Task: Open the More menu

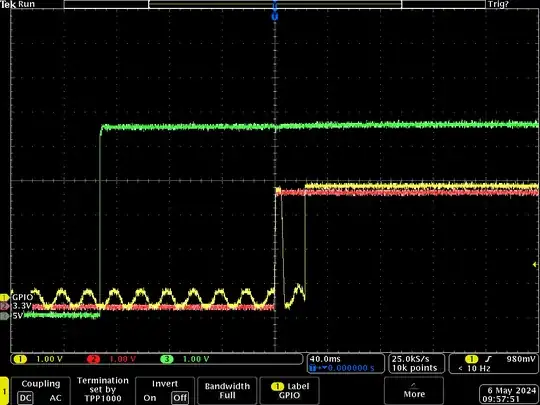Action: [x=414, y=391]
